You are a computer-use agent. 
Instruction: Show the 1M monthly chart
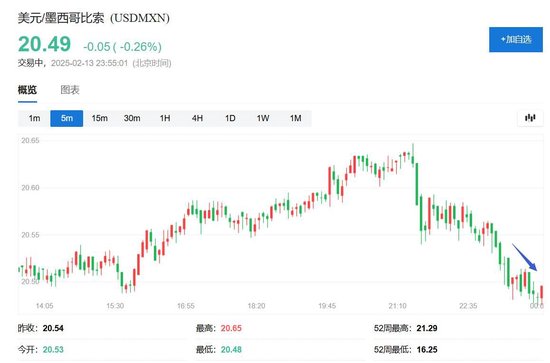pos(295,118)
